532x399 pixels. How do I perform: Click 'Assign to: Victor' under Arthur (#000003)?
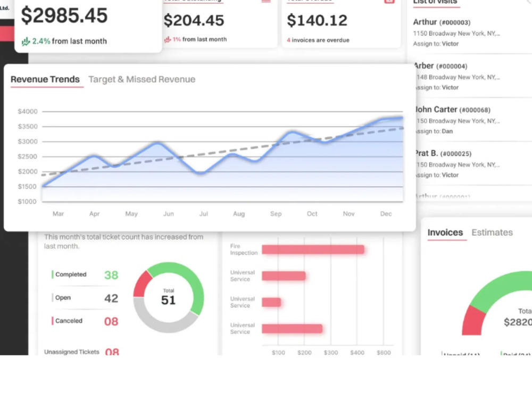click(436, 44)
